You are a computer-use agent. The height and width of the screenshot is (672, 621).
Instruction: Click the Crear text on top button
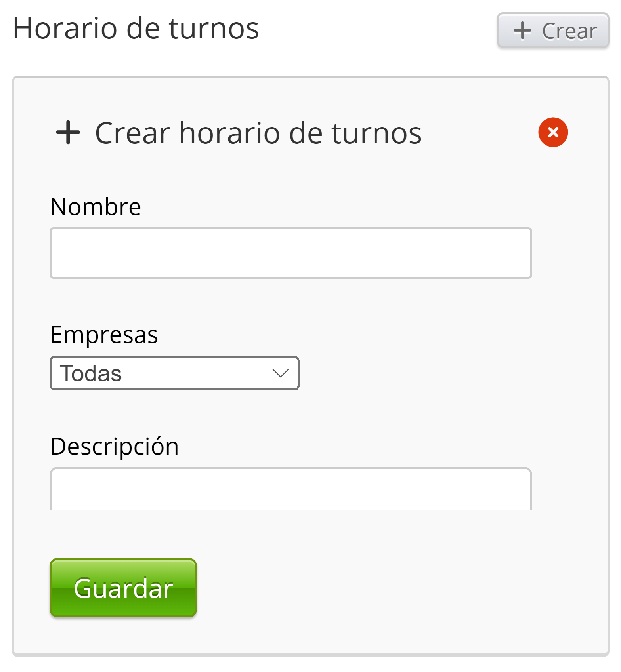pyautogui.click(x=569, y=31)
